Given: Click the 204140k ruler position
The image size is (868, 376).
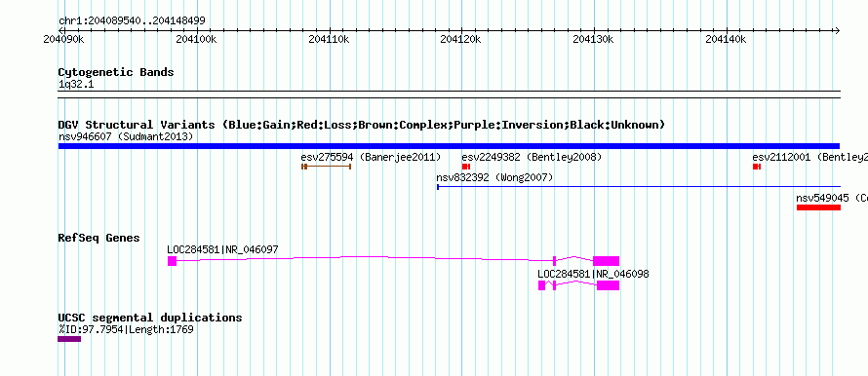Looking at the screenshot, I should [x=726, y=39].
